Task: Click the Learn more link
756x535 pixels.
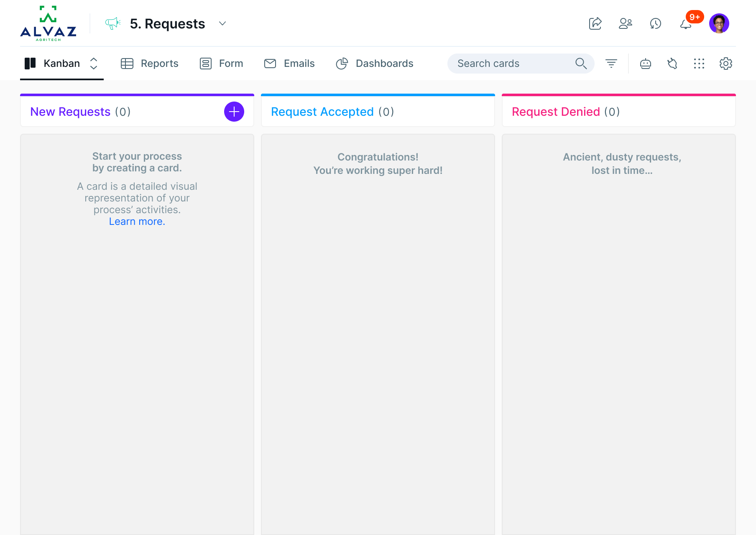Action: pyautogui.click(x=137, y=222)
